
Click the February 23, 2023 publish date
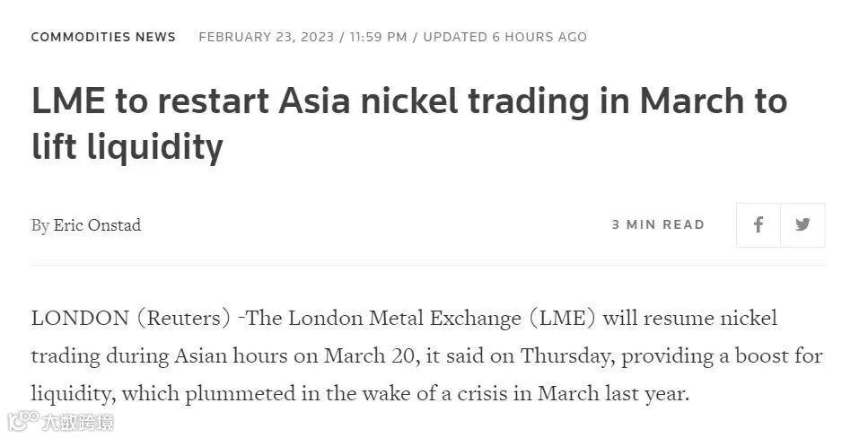click(x=266, y=37)
